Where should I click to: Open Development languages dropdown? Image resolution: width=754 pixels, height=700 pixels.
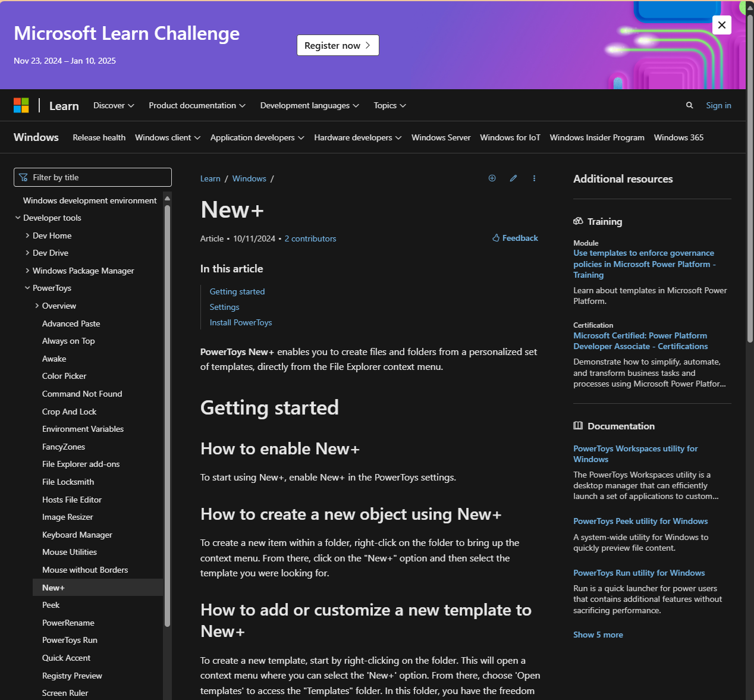(309, 105)
